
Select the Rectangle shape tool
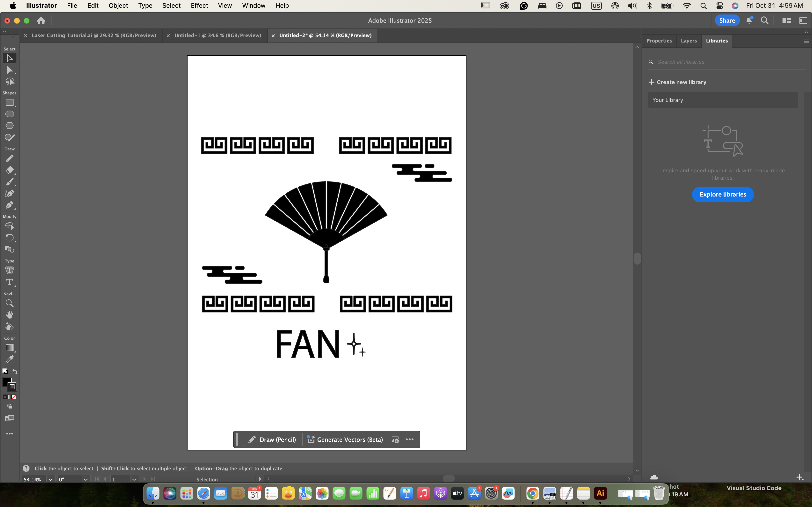click(x=9, y=103)
